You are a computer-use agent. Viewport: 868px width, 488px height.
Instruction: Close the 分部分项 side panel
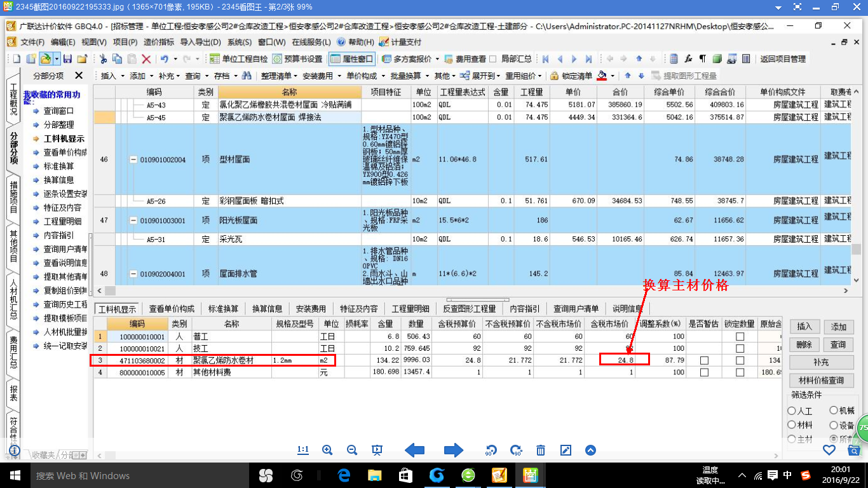point(79,76)
